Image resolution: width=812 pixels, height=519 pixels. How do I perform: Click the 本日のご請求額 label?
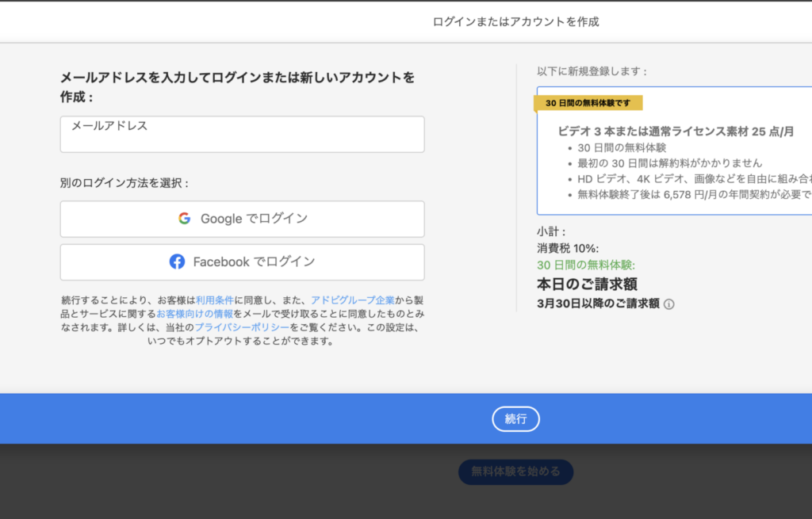[x=589, y=282]
